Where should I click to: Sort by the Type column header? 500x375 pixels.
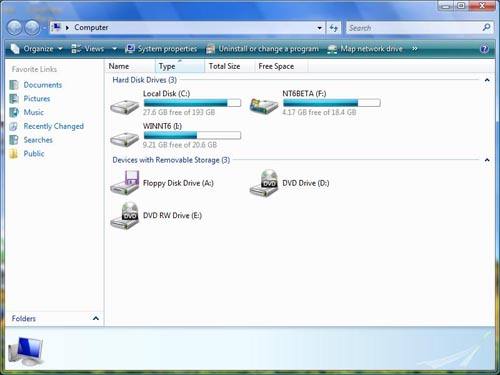click(x=180, y=66)
